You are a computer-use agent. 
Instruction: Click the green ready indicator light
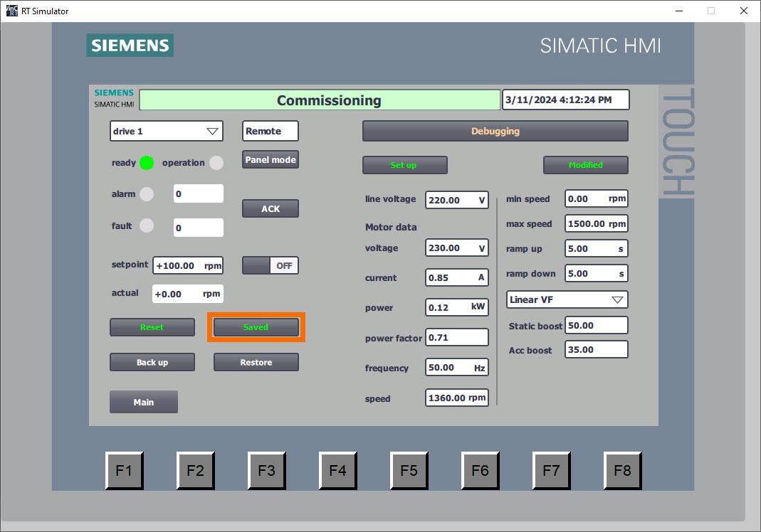[146, 163]
